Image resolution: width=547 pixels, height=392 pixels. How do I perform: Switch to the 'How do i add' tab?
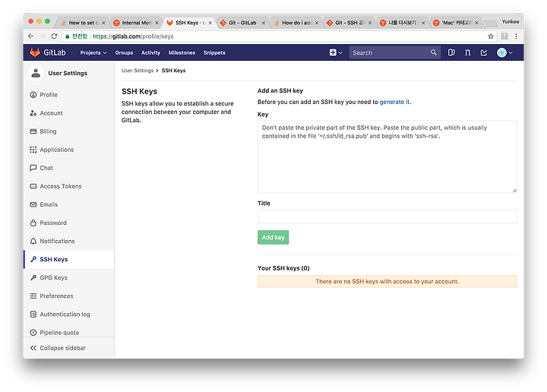click(x=296, y=23)
